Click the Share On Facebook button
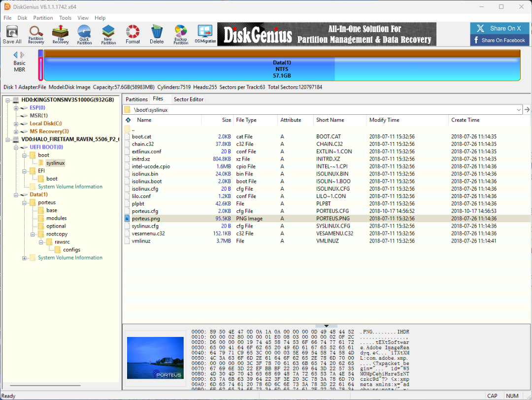 499,40
